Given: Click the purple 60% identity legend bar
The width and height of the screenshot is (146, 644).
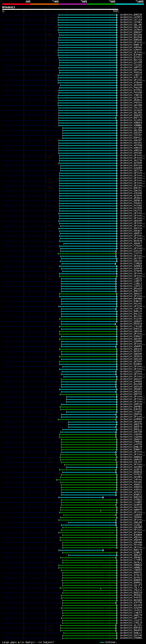Looking at the screenshot, I should tap(73, 4).
